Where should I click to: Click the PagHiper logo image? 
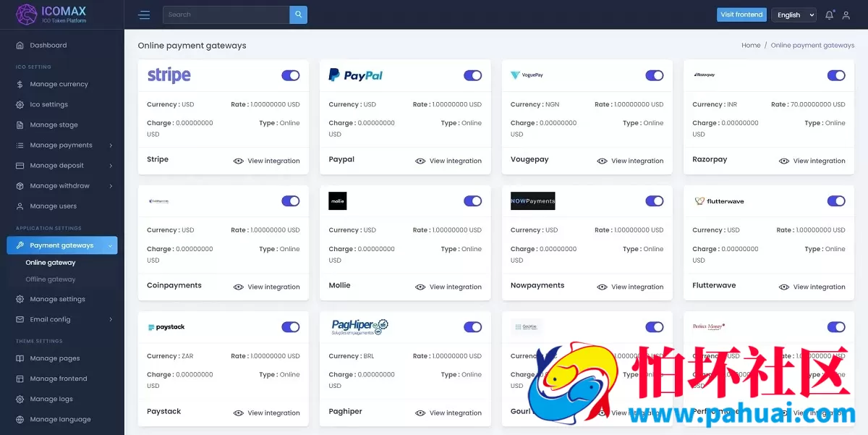point(359,327)
